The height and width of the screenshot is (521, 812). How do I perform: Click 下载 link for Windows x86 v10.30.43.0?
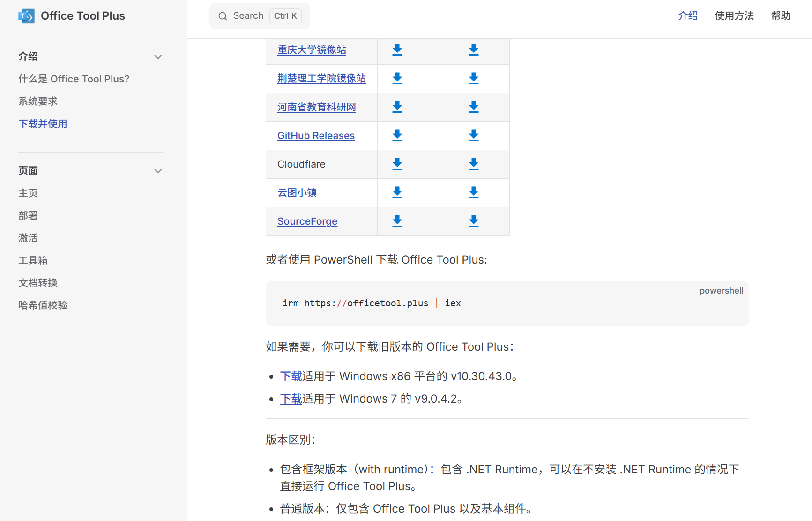291,376
